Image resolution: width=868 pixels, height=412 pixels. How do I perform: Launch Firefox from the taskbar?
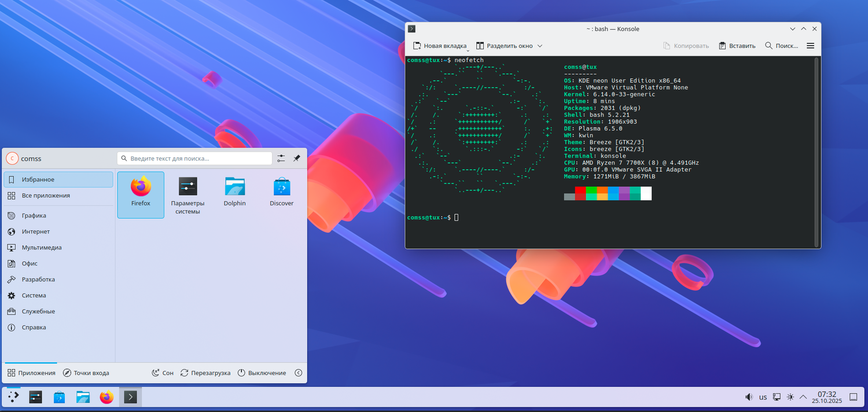point(106,397)
